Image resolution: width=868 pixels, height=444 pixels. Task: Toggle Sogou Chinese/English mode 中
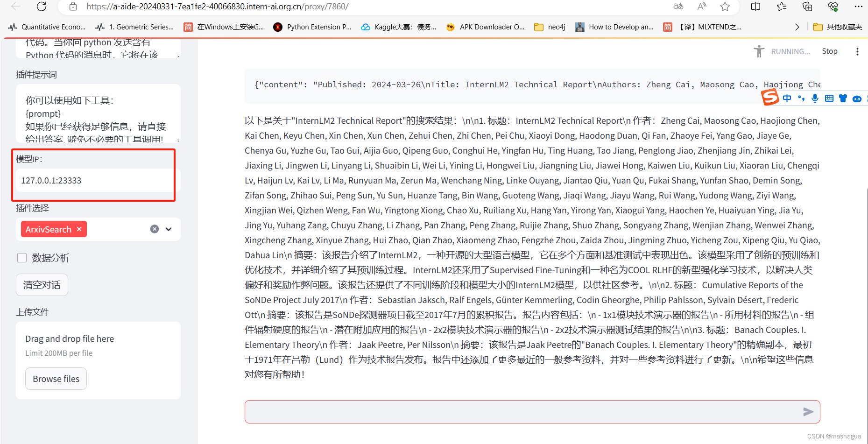(787, 98)
